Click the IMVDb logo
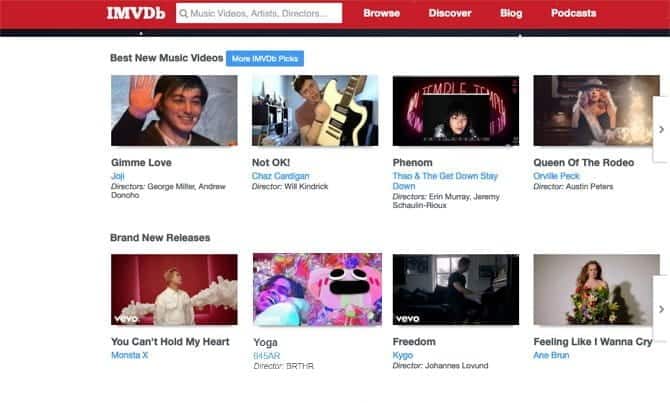This screenshot has height=403, width=670. (135, 13)
